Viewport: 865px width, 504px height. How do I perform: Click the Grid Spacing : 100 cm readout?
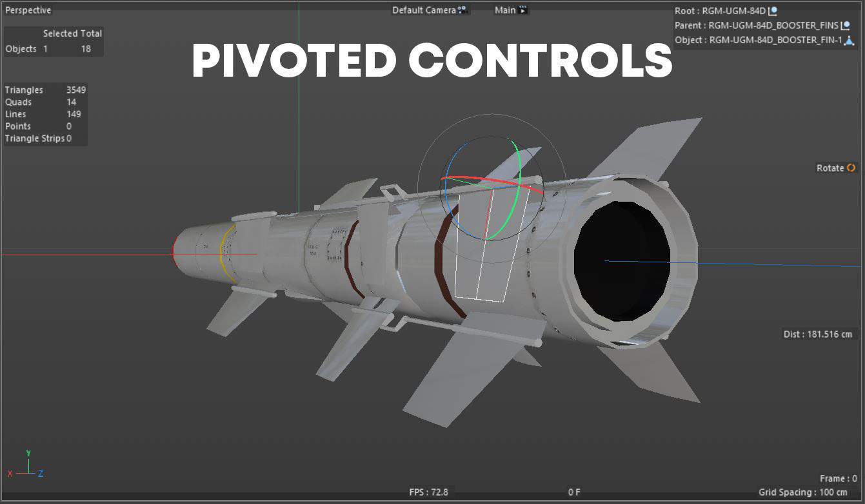pyautogui.click(x=803, y=492)
